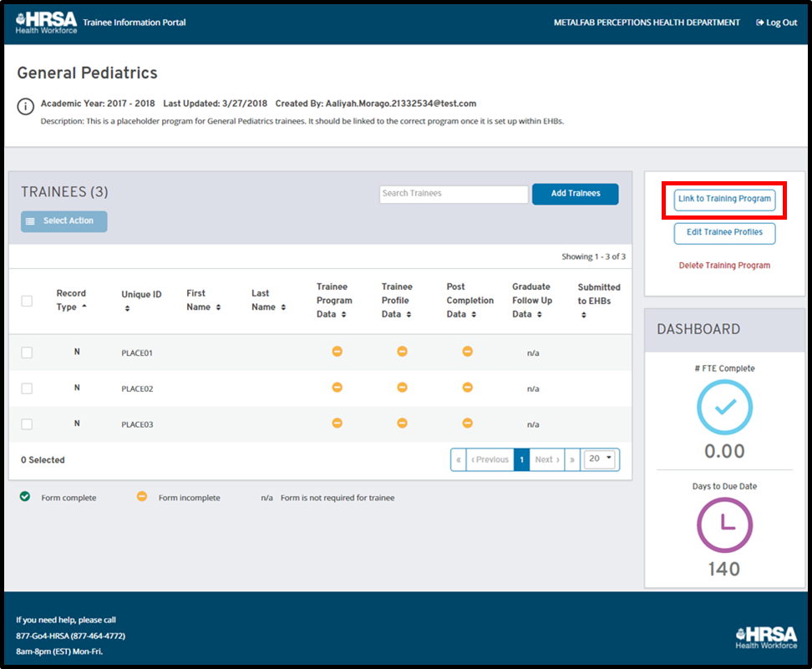Click the Days to Due Date clock icon

724,525
